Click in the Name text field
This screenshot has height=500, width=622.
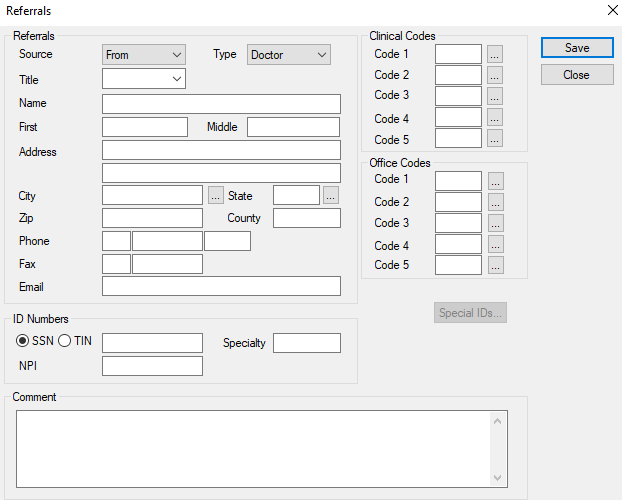point(221,104)
